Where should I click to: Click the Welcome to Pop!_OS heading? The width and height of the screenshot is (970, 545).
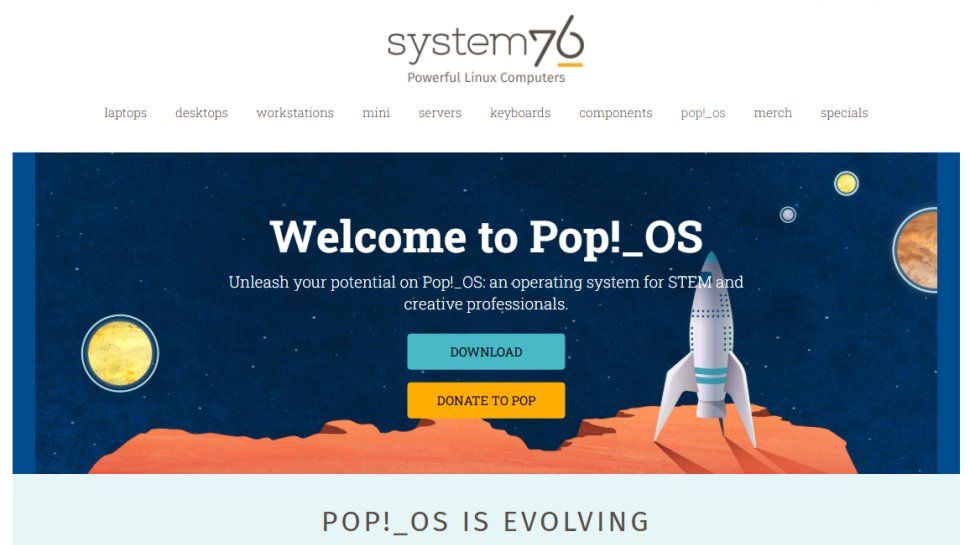(x=486, y=238)
